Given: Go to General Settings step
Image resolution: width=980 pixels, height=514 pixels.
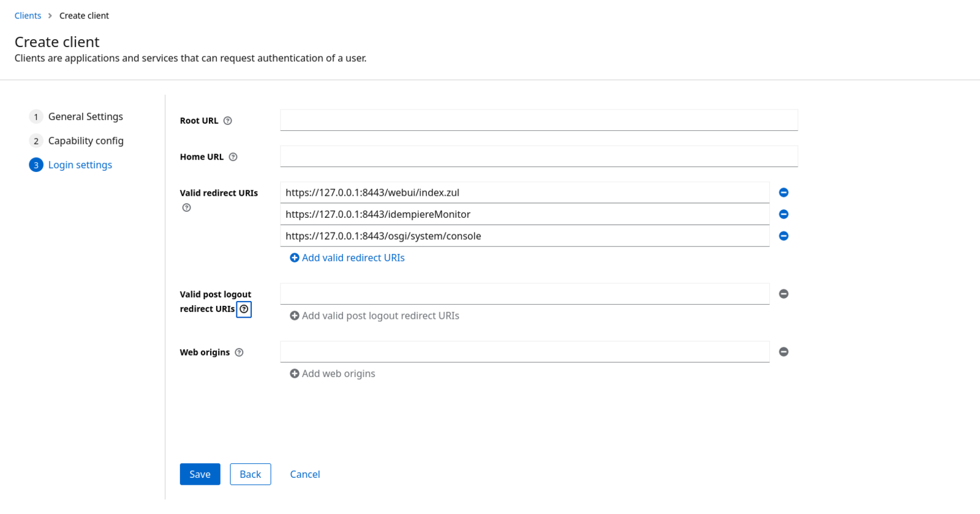Looking at the screenshot, I should (85, 117).
